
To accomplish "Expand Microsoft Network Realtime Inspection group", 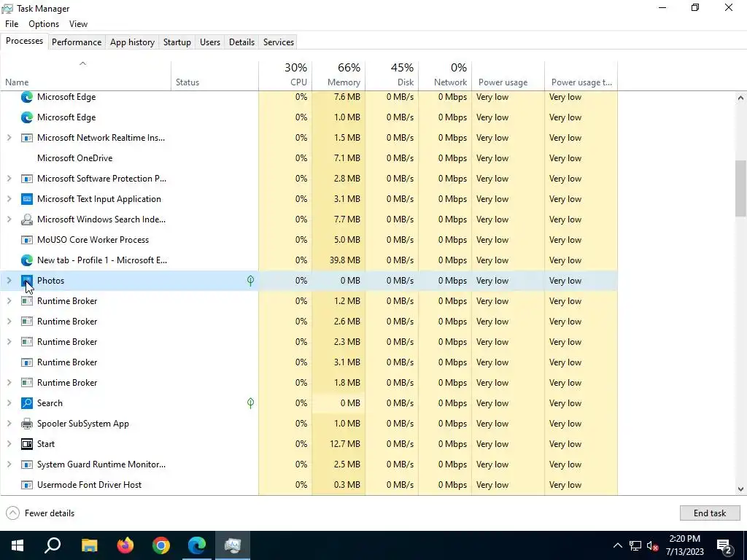I will (x=9, y=138).
